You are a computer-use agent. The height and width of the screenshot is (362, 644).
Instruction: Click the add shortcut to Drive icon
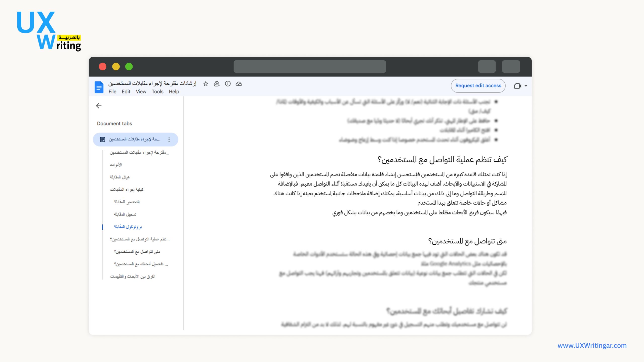point(217,84)
